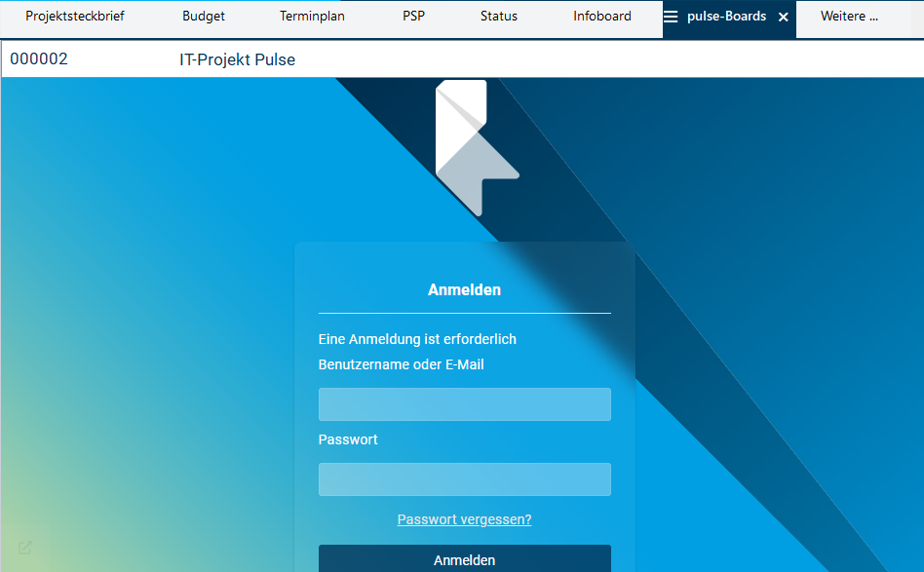Select the pulse-Boards tab label
The width and height of the screenshot is (924, 572).
click(x=726, y=17)
